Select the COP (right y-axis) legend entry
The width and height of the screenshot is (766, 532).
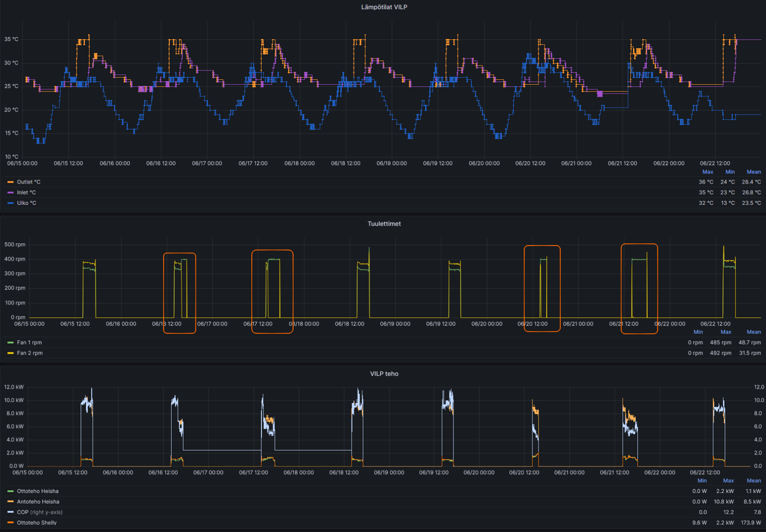click(x=39, y=512)
